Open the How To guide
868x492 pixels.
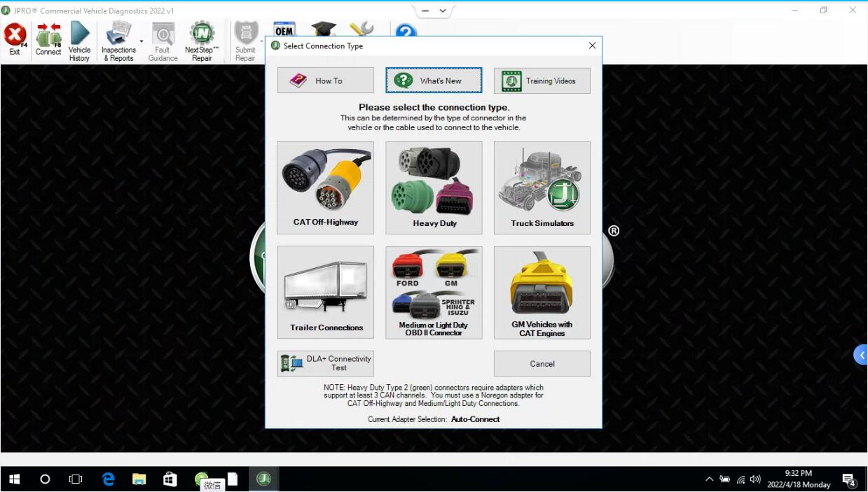[326, 80]
